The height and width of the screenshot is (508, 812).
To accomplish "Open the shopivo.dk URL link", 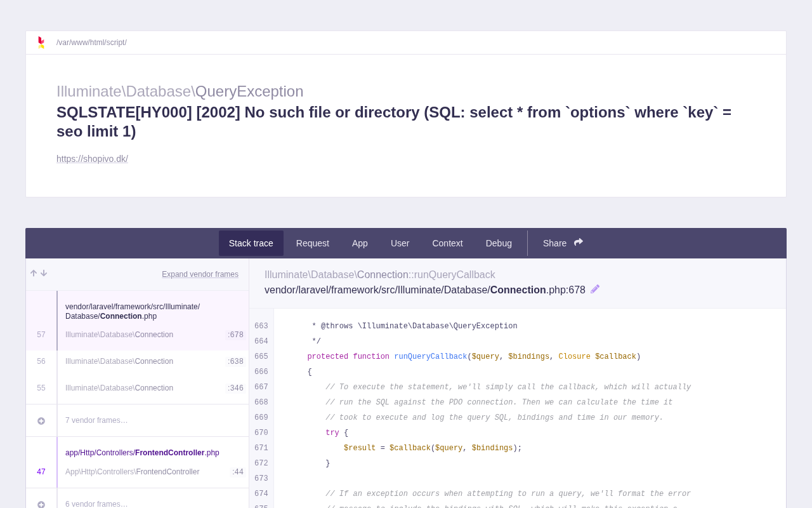I will [x=92, y=159].
